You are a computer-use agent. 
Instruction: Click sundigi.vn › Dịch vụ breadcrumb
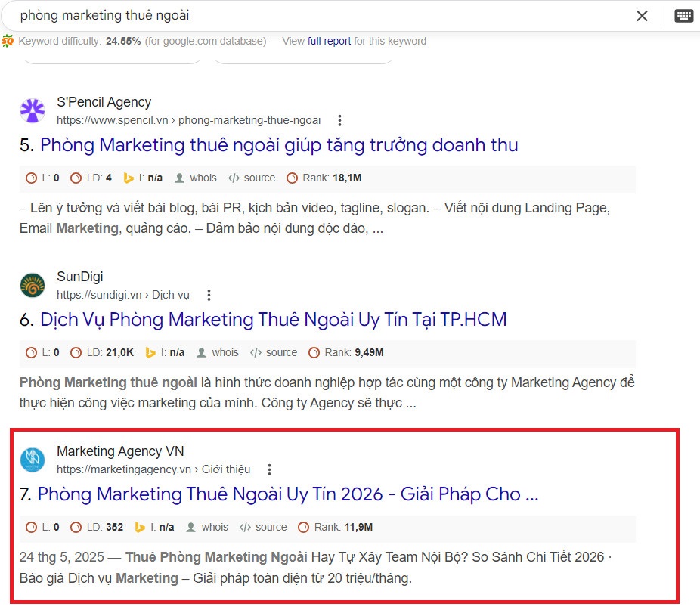click(122, 295)
